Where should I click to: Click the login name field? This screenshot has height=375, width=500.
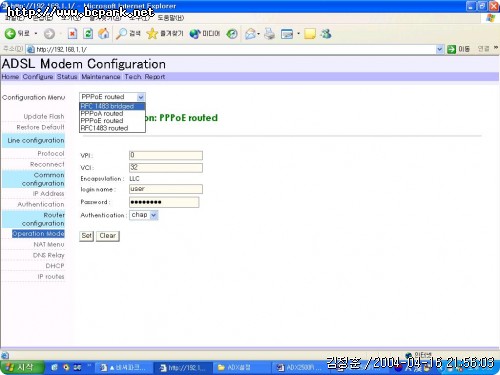pos(166,189)
